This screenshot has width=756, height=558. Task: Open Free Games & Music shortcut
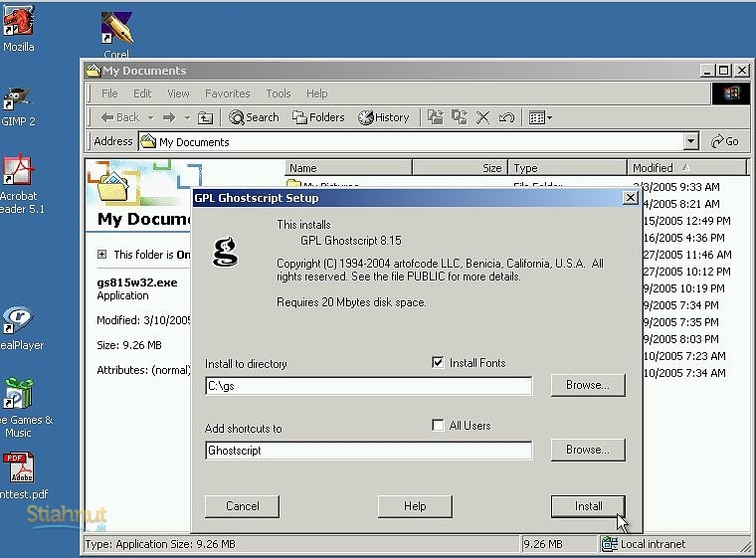[22, 408]
